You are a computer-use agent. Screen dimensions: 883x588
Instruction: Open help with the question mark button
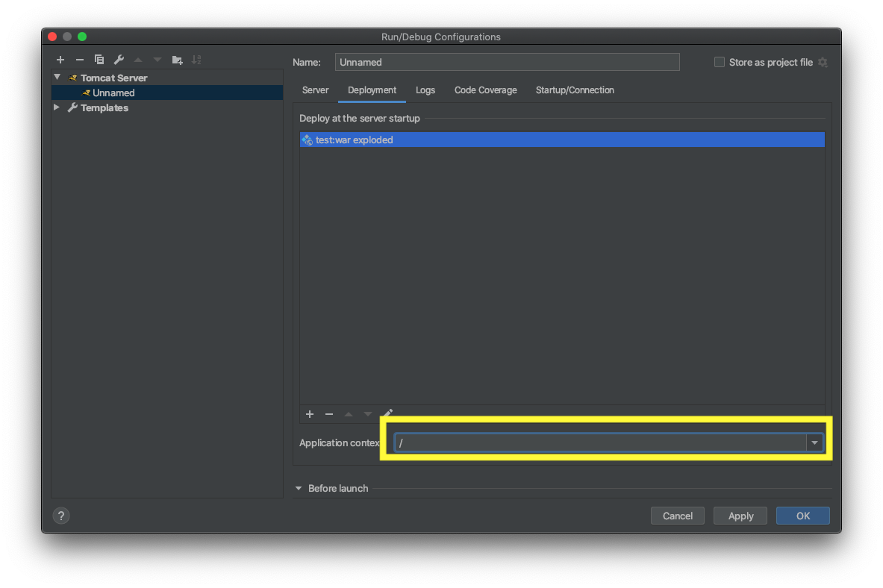coord(61,516)
